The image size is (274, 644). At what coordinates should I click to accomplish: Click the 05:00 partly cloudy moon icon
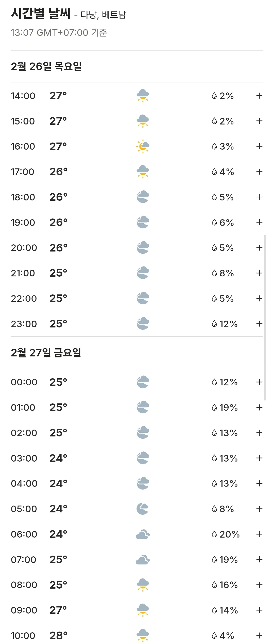pyautogui.click(x=142, y=509)
